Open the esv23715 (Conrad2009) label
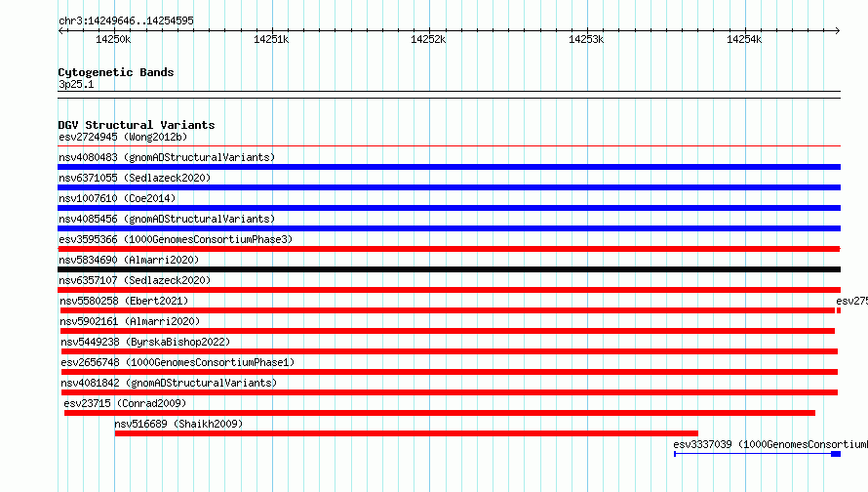The image size is (868, 492). coord(125,403)
